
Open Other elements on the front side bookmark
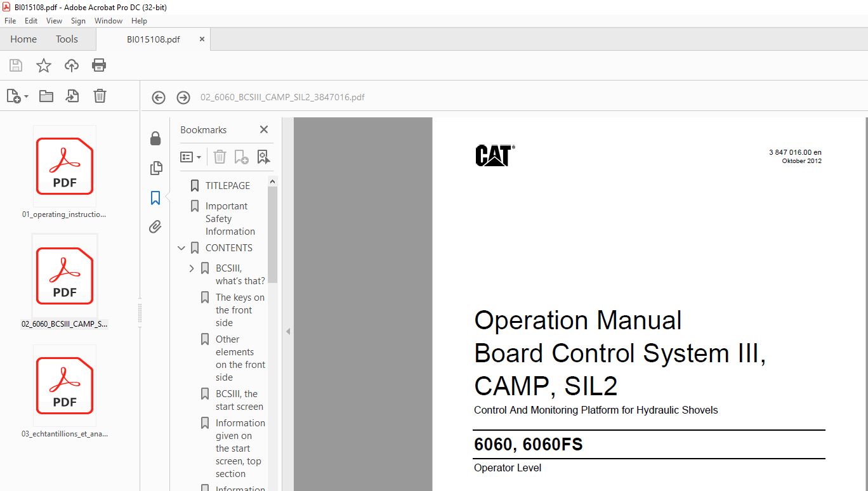(240, 358)
